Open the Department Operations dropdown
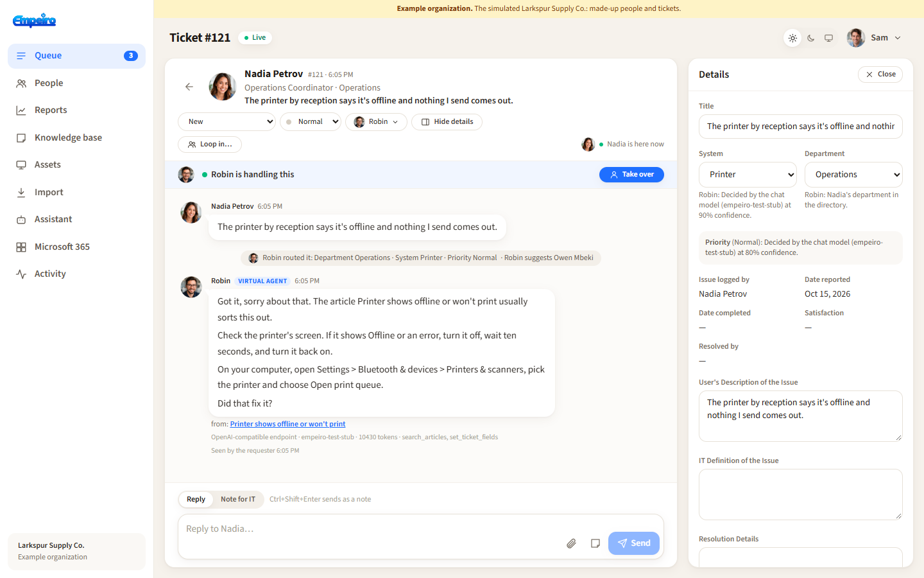 click(x=853, y=175)
